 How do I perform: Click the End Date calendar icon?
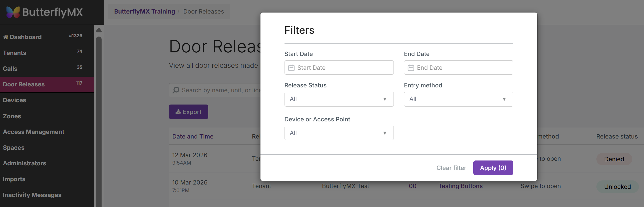tap(411, 68)
